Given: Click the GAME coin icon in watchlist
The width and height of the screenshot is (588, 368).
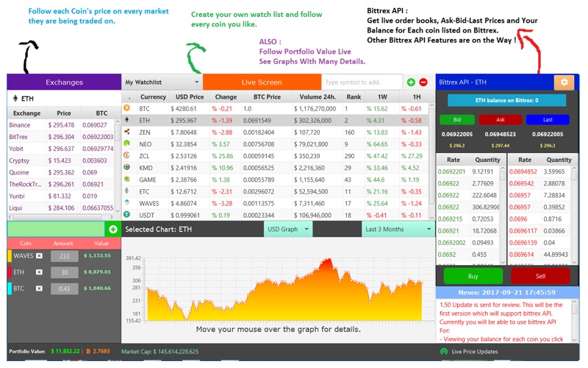Looking at the screenshot, I should click(126, 179).
